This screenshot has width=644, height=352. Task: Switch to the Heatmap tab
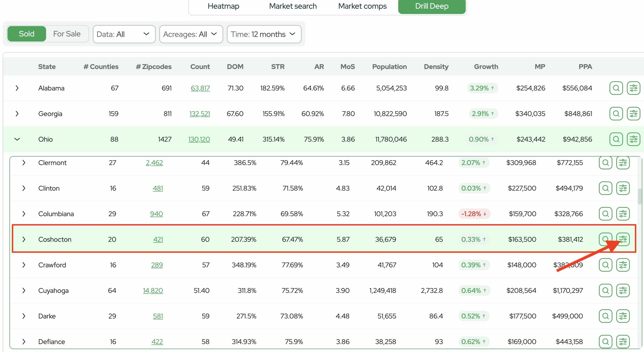click(223, 6)
